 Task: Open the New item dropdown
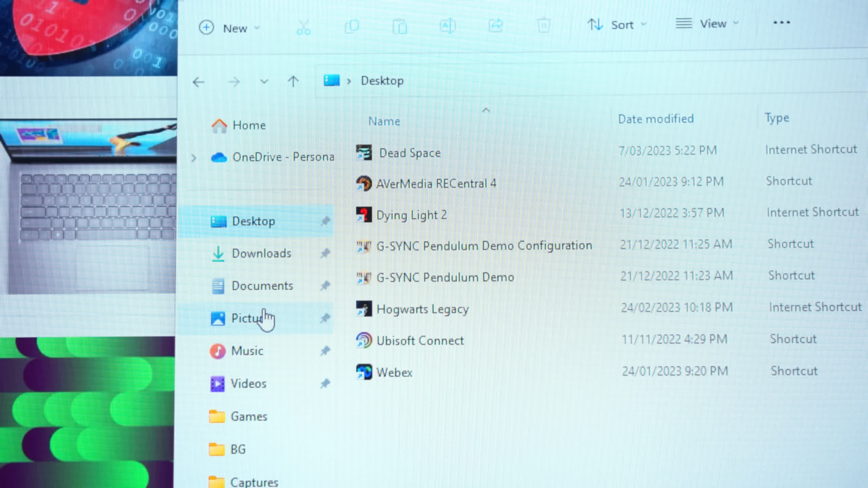(x=230, y=28)
